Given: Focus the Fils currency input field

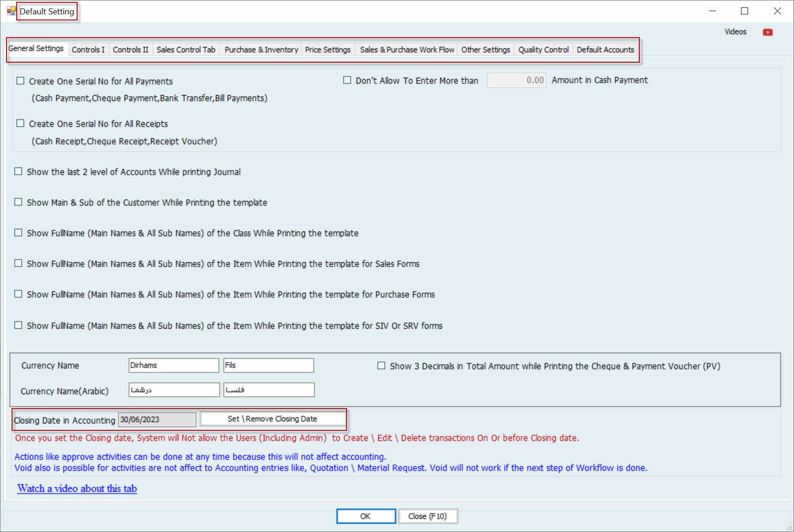Looking at the screenshot, I should pos(268,365).
